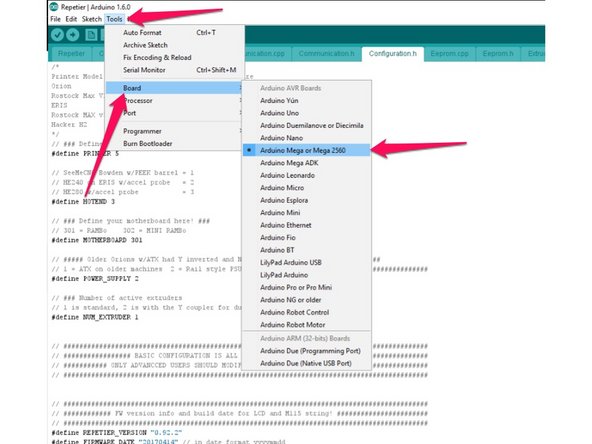Open the Sketch menu

pos(92,19)
